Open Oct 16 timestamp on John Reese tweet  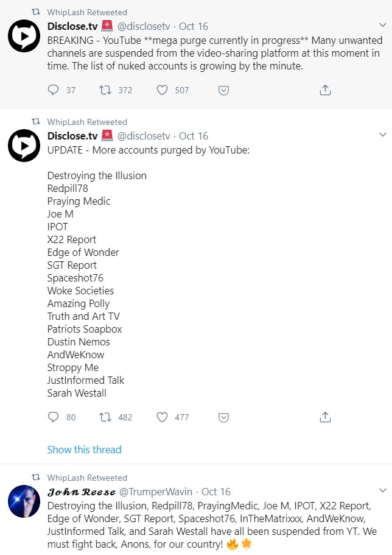[x=216, y=492]
